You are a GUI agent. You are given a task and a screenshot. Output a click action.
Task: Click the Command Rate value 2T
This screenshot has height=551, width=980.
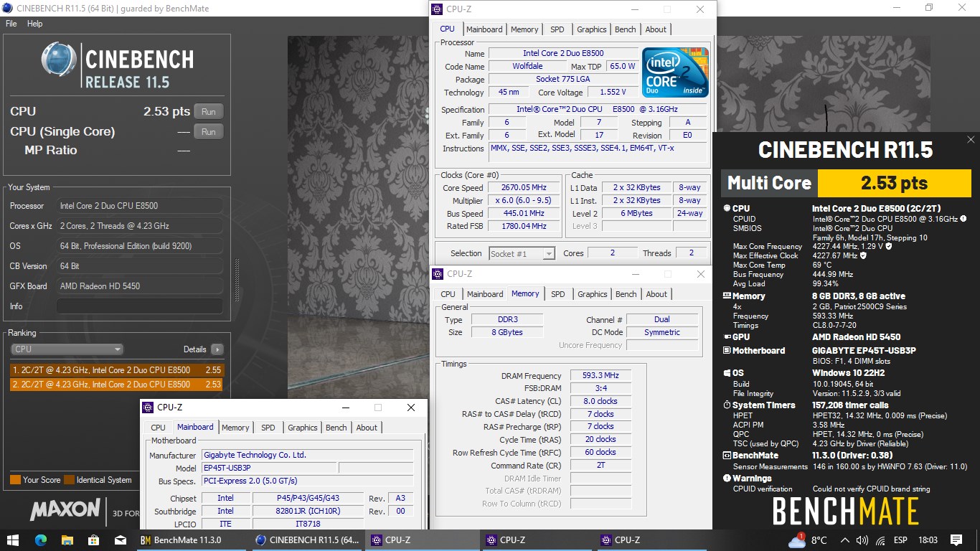(x=601, y=465)
